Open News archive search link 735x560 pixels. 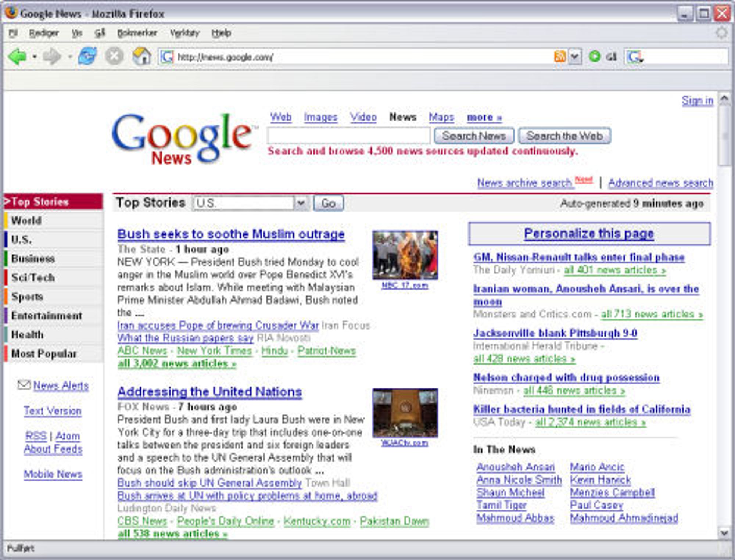click(x=524, y=183)
